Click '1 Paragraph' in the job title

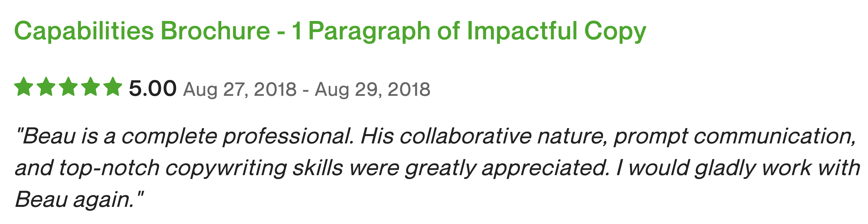click(x=361, y=32)
